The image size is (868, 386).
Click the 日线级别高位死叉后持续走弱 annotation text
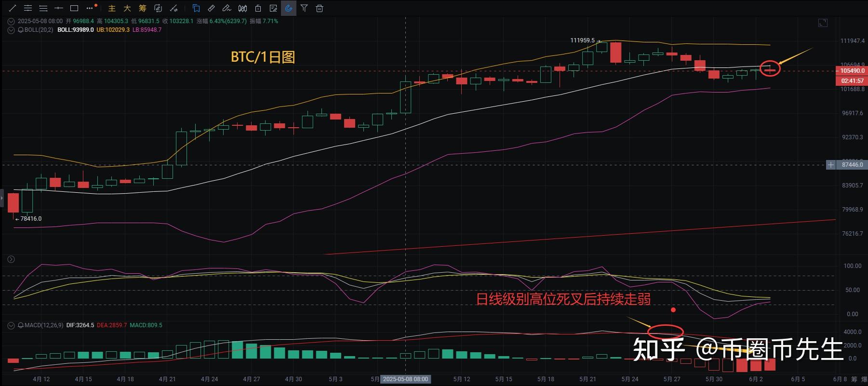coord(563,299)
